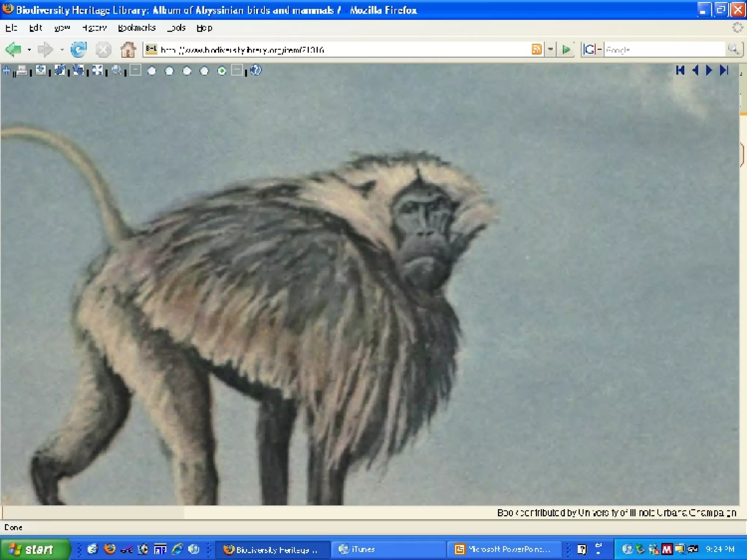The width and height of the screenshot is (747, 560).
Task: Select the green active zoom level dot
Action: [222, 71]
